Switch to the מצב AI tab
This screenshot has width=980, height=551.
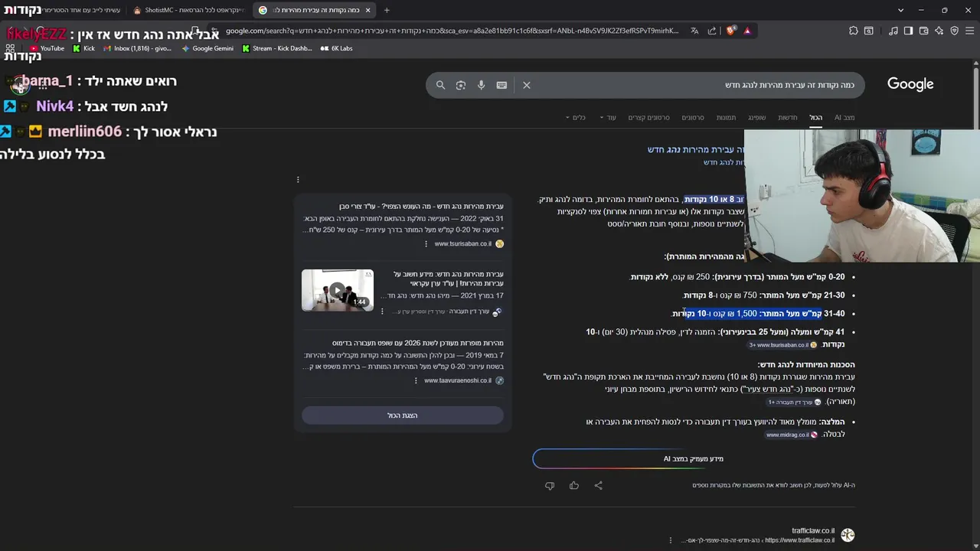click(x=844, y=117)
